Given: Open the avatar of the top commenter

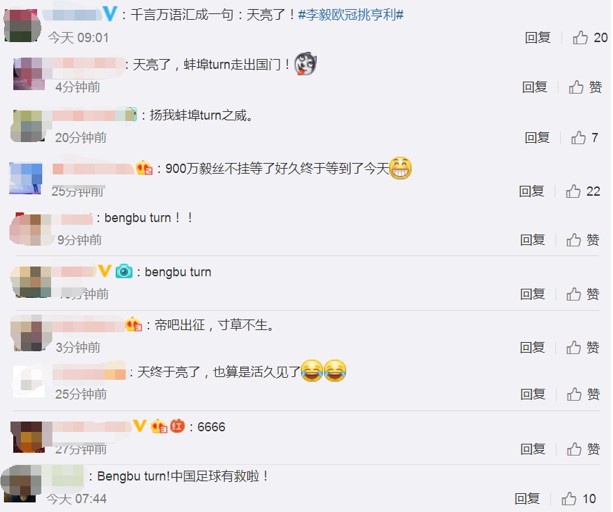Looking at the screenshot, I should click(22, 25).
